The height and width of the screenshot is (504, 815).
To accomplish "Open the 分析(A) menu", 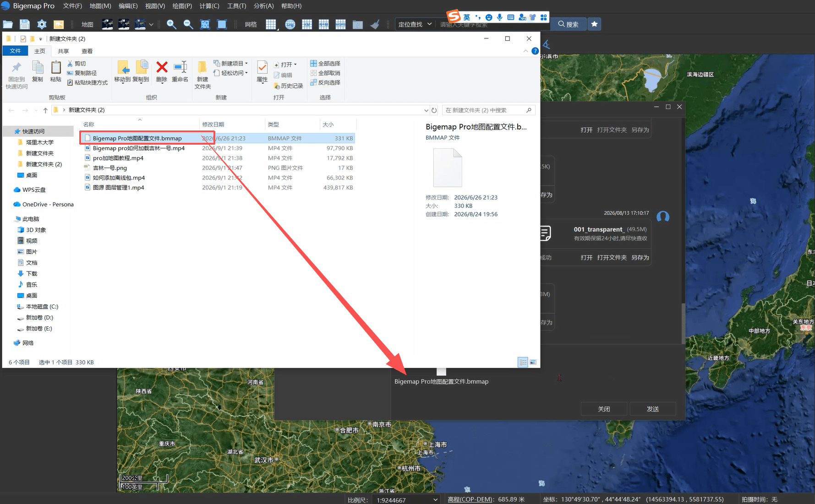I will [263, 6].
